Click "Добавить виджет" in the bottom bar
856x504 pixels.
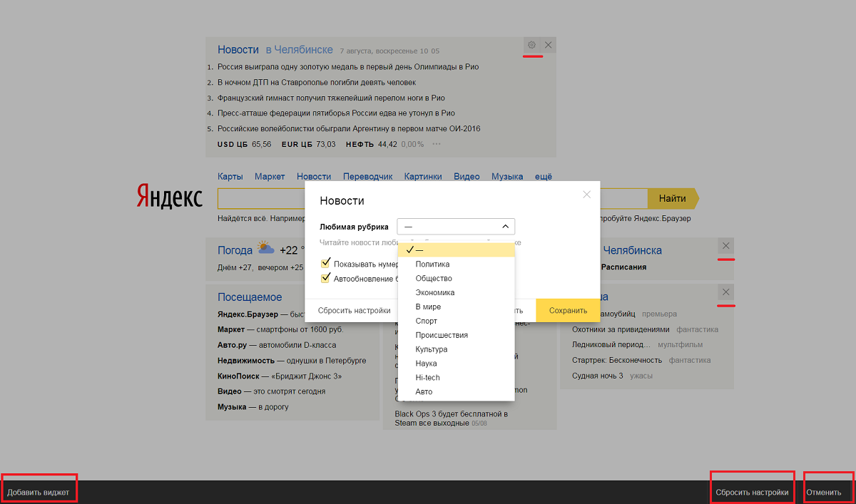pyautogui.click(x=39, y=493)
